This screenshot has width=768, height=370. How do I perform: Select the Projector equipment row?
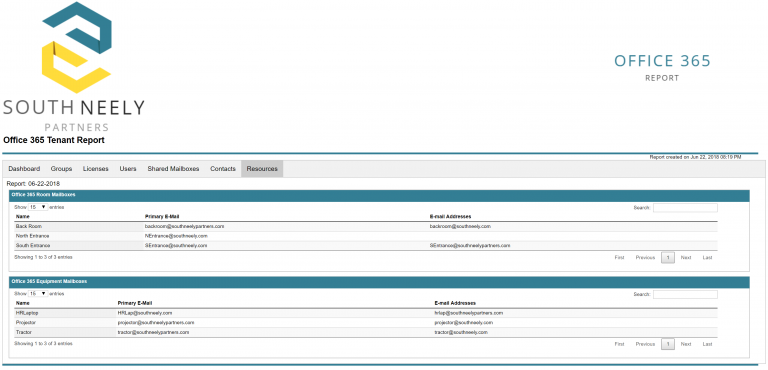pyautogui.click(x=366, y=322)
